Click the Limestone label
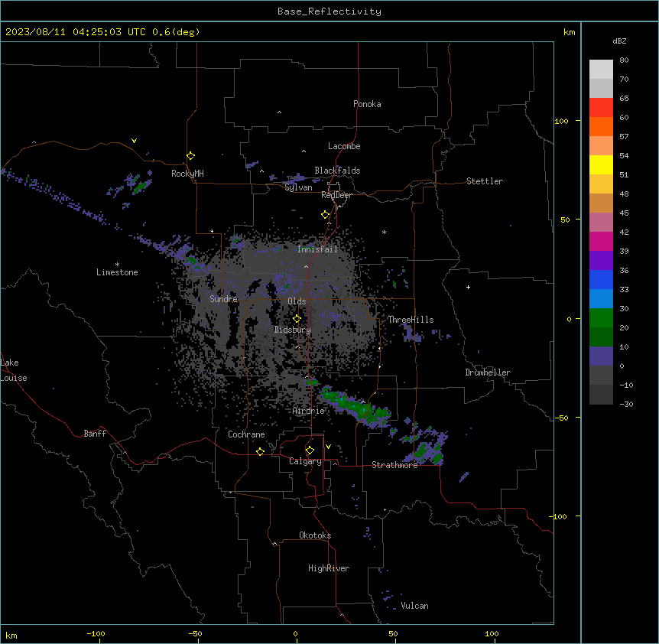 (117, 272)
